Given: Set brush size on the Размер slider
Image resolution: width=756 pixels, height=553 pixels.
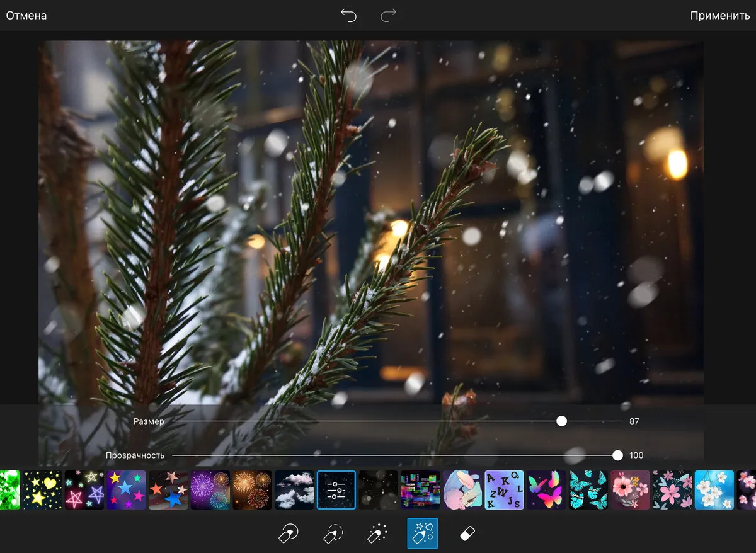Looking at the screenshot, I should pos(397,421).
